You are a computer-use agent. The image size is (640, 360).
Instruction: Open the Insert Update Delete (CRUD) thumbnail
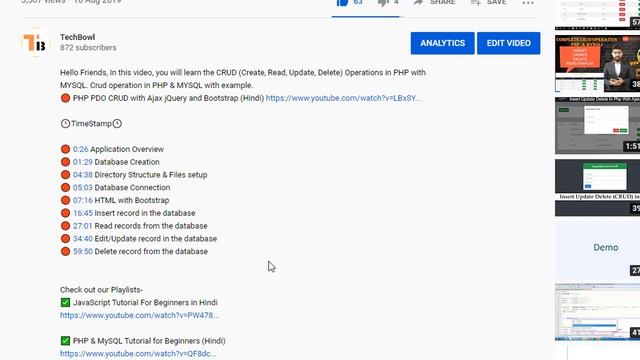(598, 187)
